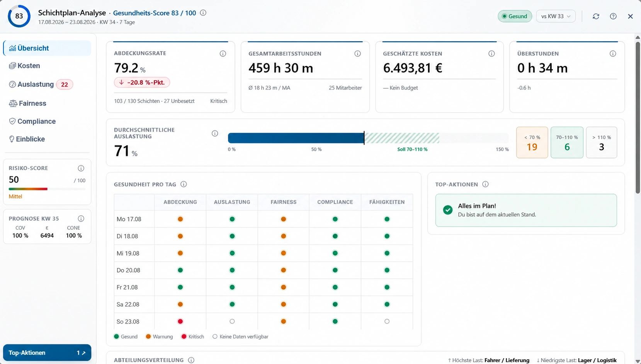The height and width of the screenshot is (364, 641).
Task: Click the Compliance column header
Action: click(335, 202)
